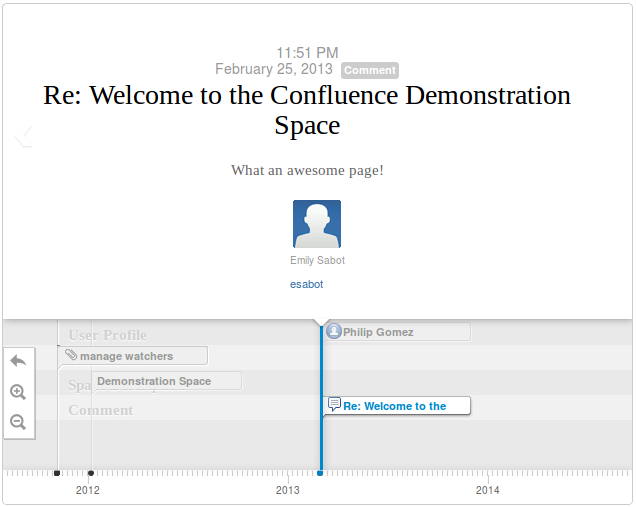Viewport: 636px width, 507px height.
Task: Click the 'What an awesome page!' text
Action: pos(307,170)
